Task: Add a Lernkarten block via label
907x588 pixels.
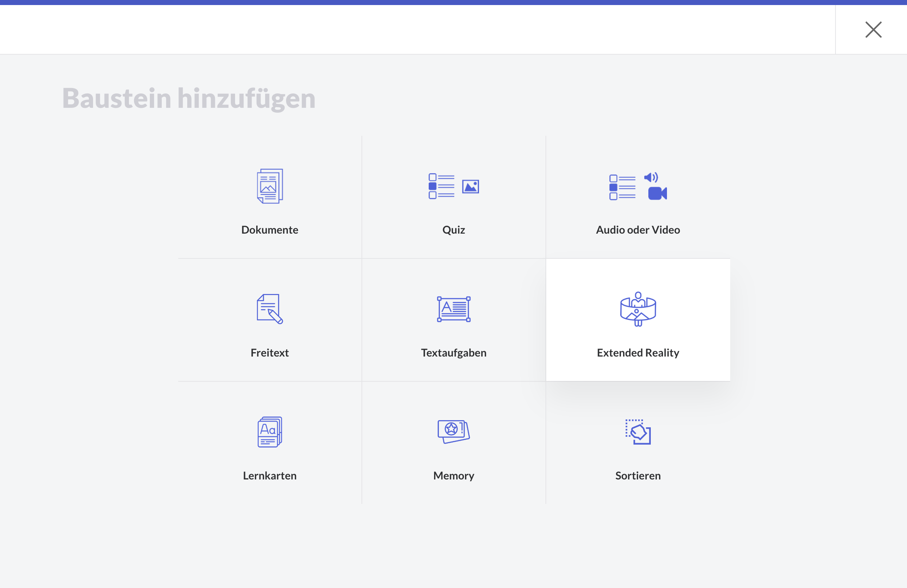Action: pyautogui.click(x=270, y=476)
